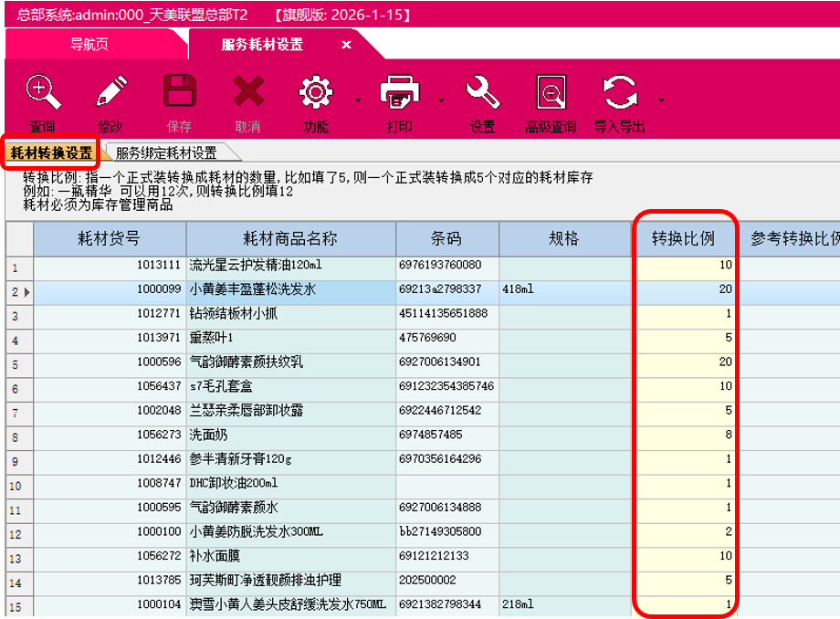
Task: Click the 保存 floppy disk icon
Action: coord(179,91)
